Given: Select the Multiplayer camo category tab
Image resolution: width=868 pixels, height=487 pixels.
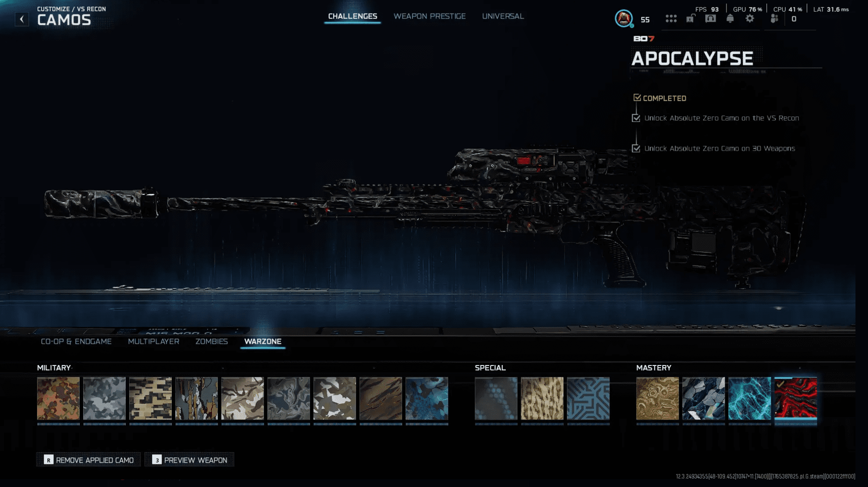Looking at the screenshot, I should pos(153,342).
